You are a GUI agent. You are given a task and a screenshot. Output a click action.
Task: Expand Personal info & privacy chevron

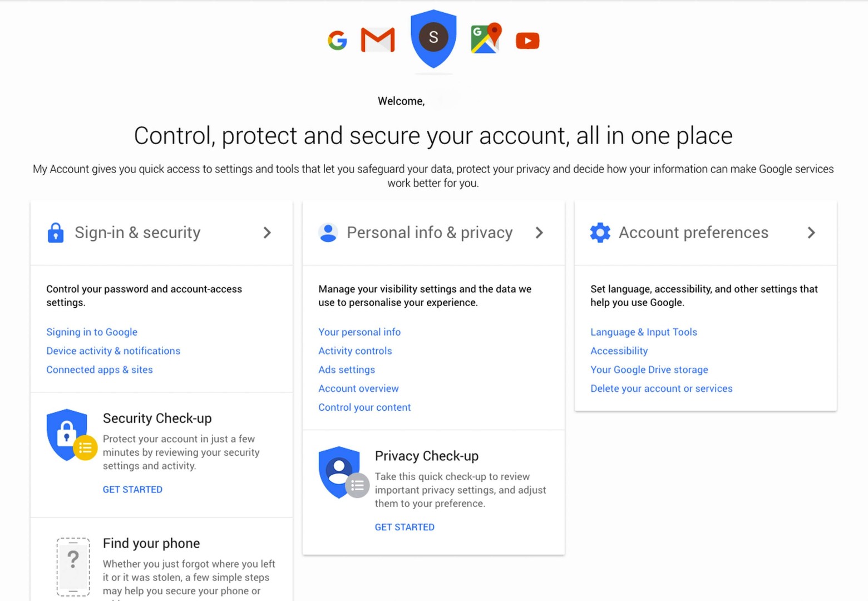[x=539, y=233]
